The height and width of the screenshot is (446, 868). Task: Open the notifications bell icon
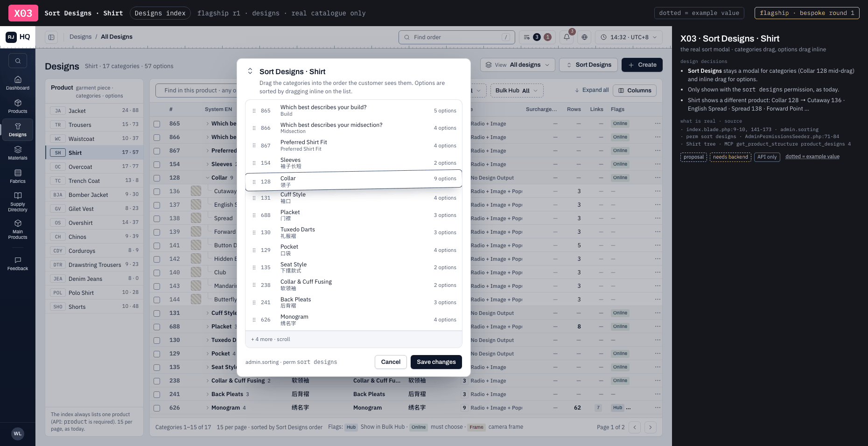[x=567, y=37]
